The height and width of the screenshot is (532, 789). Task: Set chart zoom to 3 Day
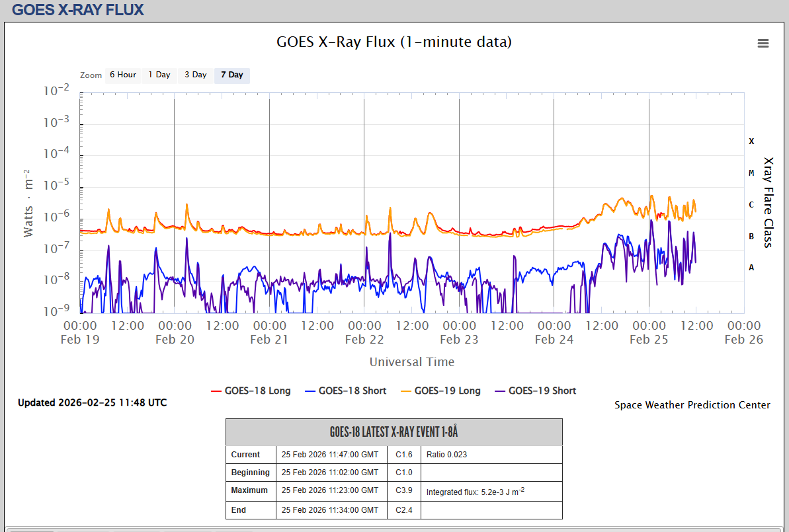tap(195, 75)
